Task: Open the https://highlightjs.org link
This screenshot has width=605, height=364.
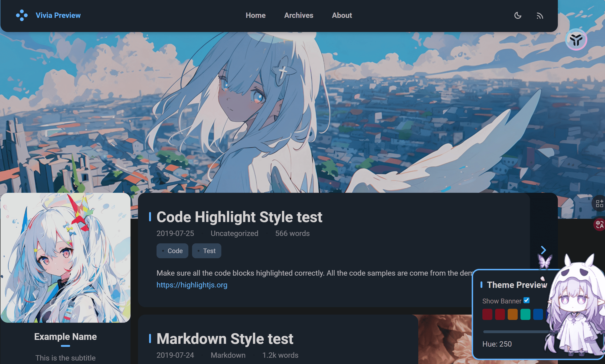Action: (192, 285)
